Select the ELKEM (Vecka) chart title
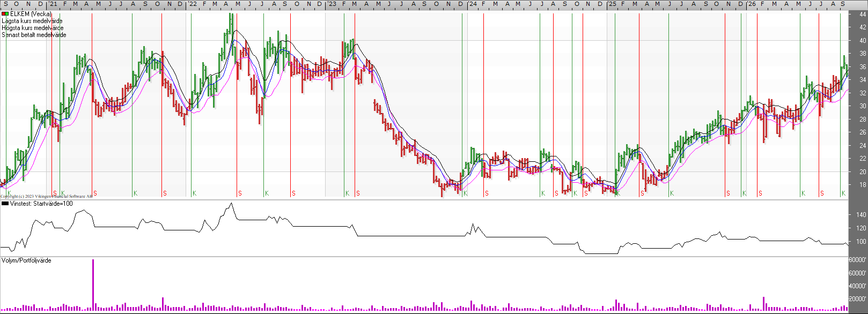This screenshot has height=314, width=868. point(31,14)
